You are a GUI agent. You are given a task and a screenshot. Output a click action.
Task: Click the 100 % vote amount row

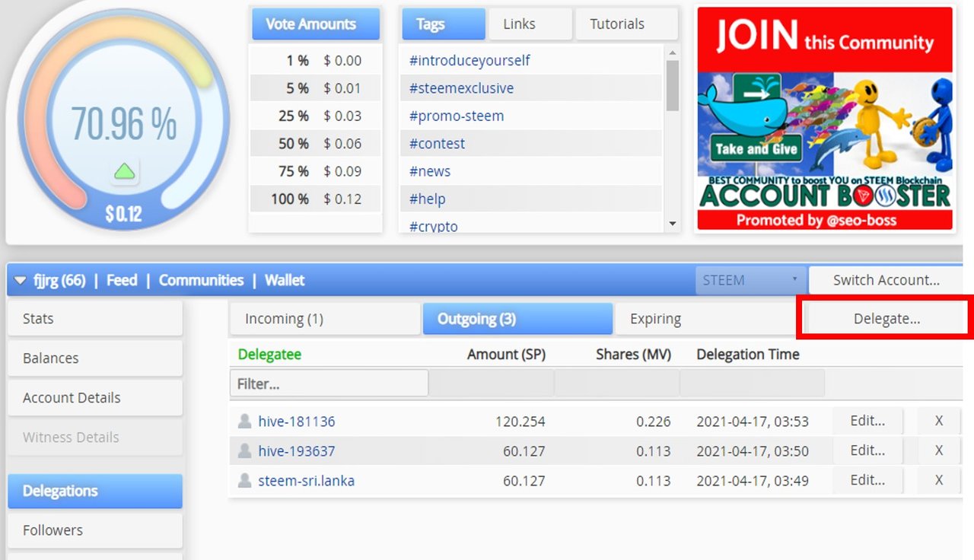(x=316, y=199)
